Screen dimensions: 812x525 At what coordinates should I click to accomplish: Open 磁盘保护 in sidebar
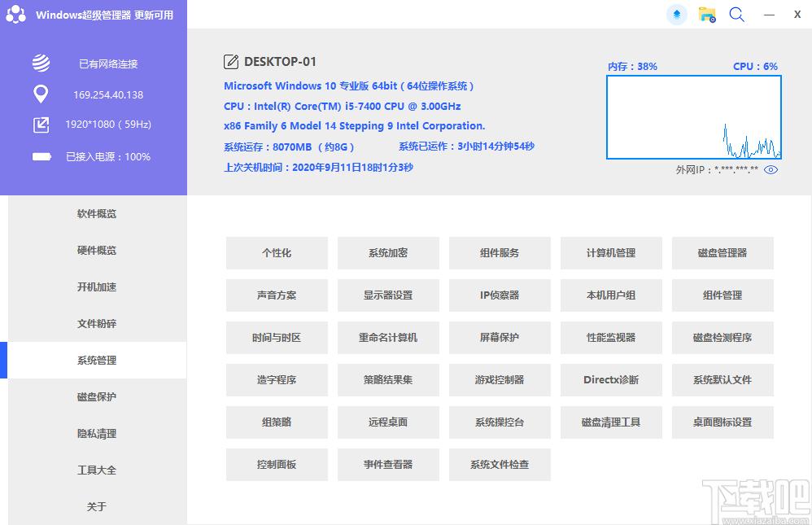[97, 397]
